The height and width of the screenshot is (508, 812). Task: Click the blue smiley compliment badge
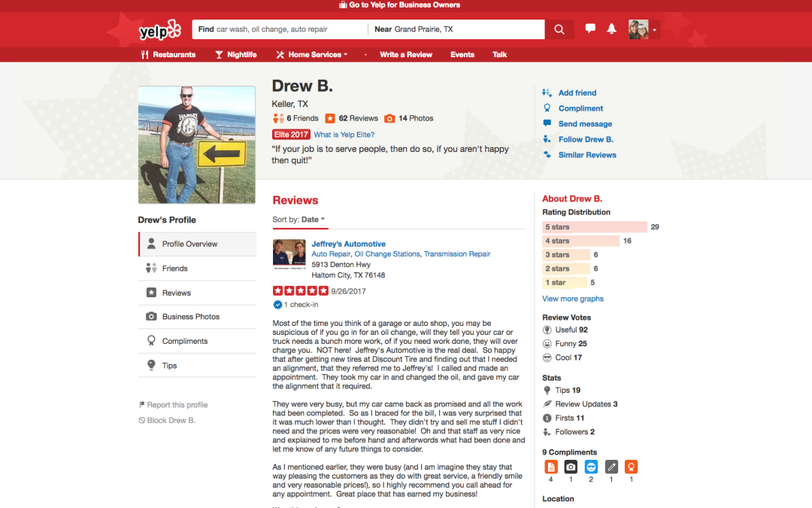point(591,467)
